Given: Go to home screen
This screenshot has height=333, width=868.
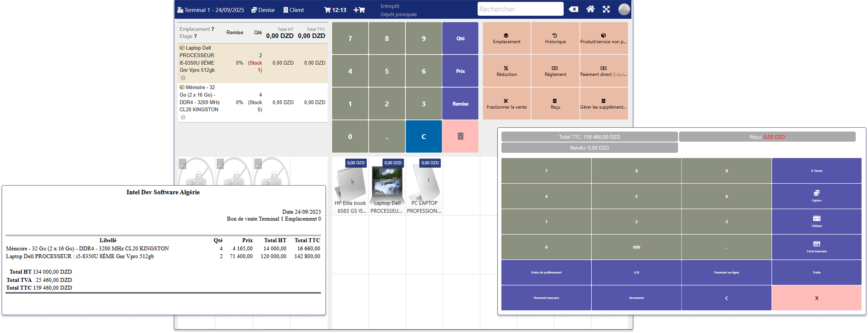Looking at the screenshot, I should pos(590,9).
